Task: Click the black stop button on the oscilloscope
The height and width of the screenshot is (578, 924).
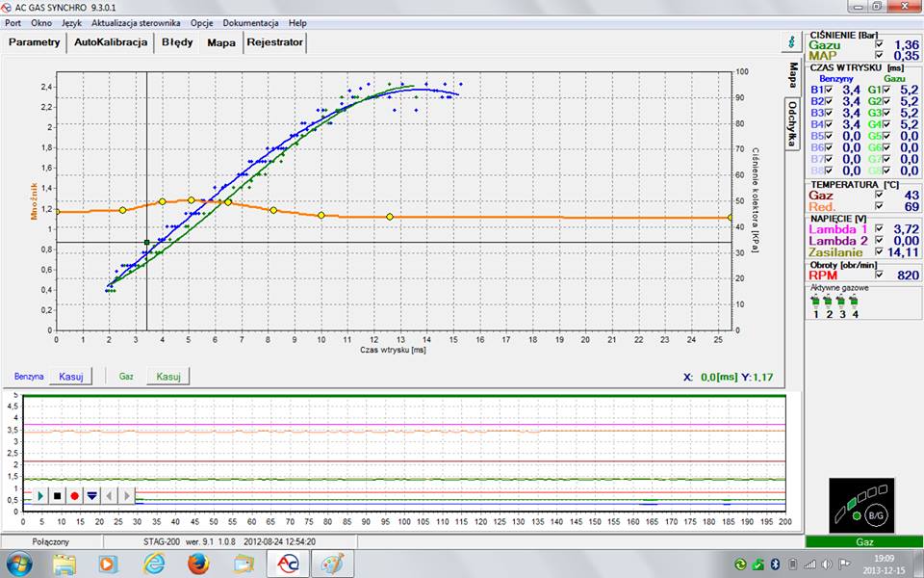Action: point(57,495)
